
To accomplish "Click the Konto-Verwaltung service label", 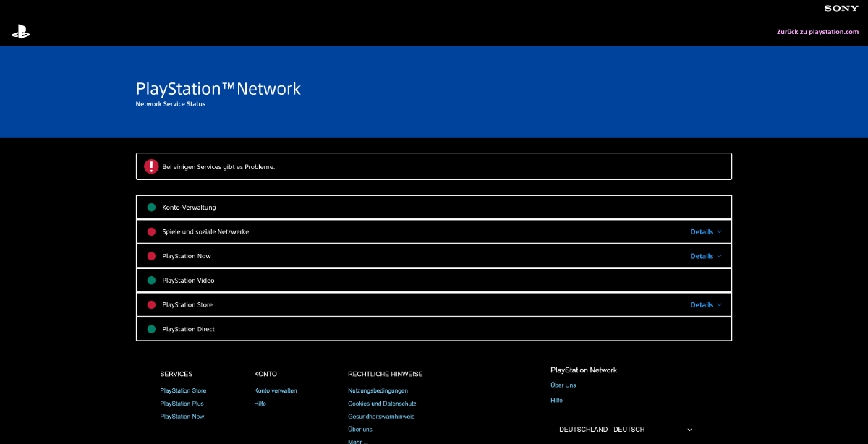I will 190,208.
